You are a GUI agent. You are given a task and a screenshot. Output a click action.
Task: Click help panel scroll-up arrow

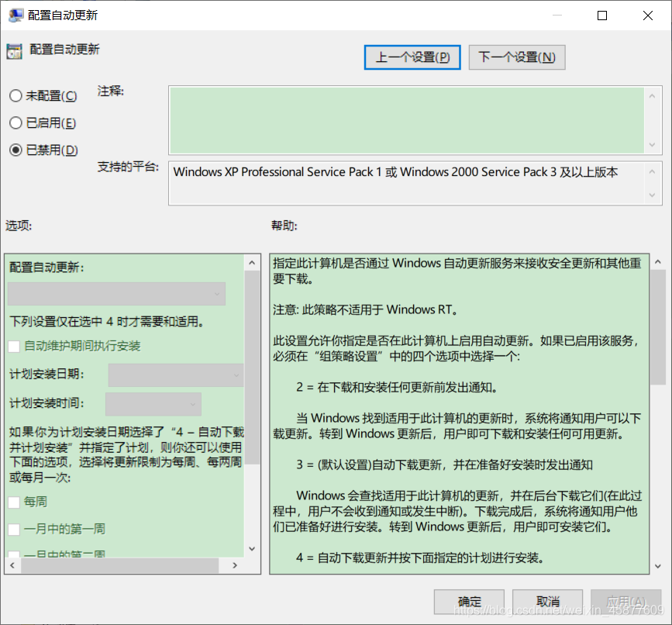tap(658, 261)
